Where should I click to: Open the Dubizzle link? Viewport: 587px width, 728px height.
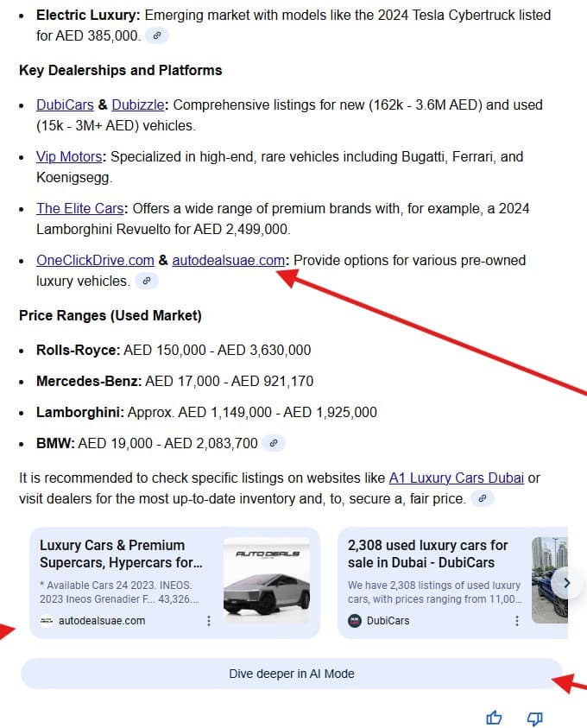(x=138, y=105)
